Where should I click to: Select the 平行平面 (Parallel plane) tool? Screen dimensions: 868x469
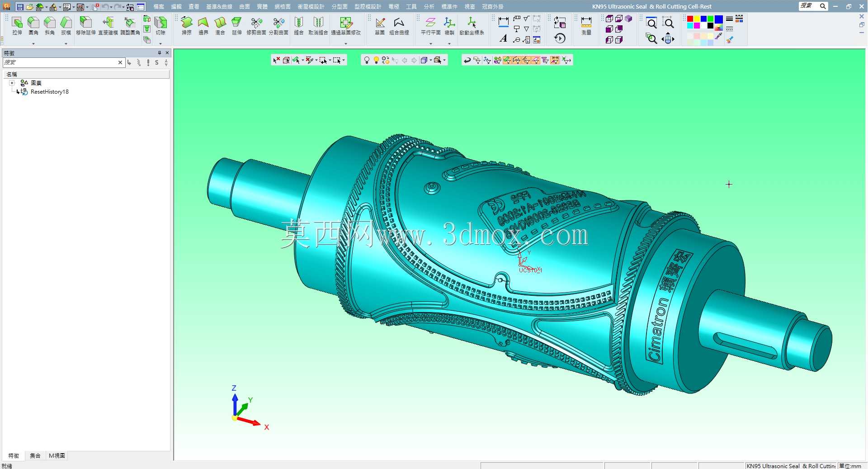click(431, 26)
